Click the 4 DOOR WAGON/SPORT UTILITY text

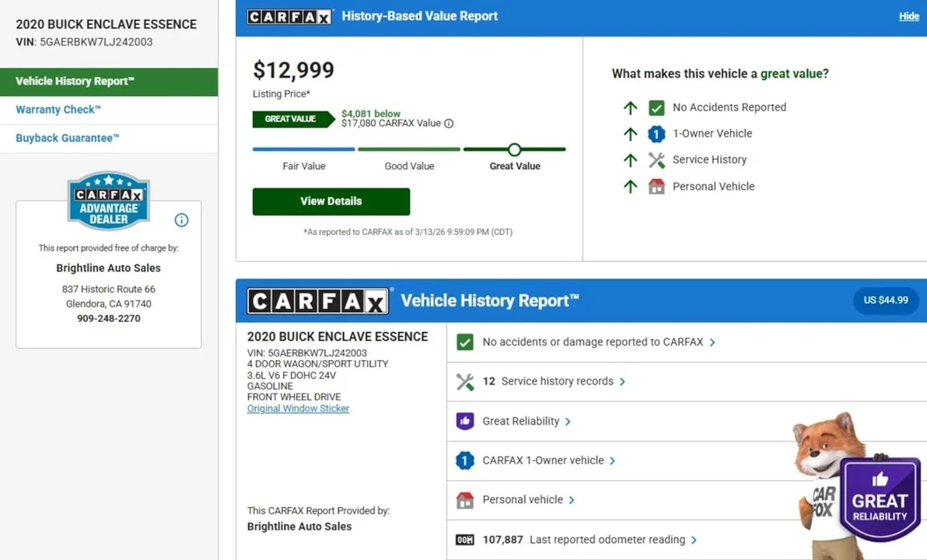coord(317,364)
